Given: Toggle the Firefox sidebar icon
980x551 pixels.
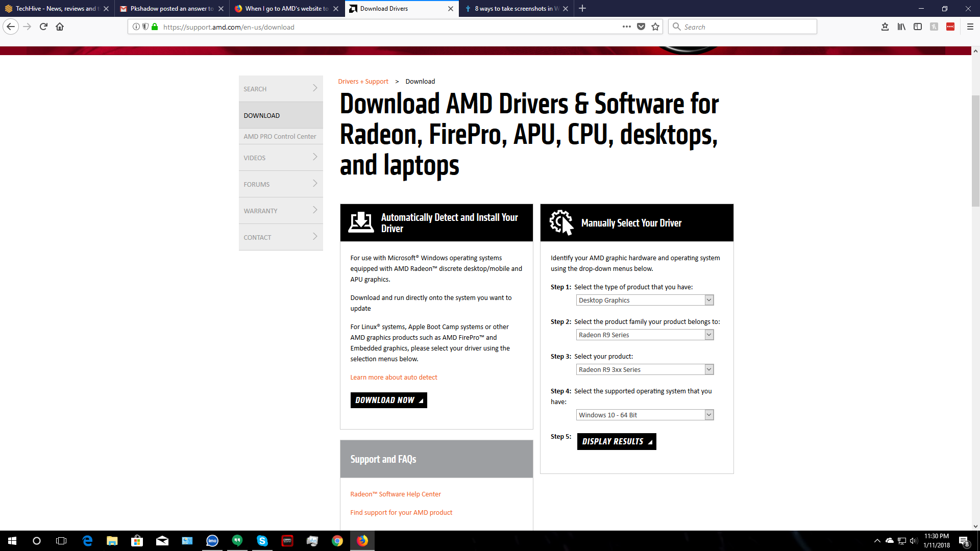Looking at the screenshot, I should [x=918, y=27].
